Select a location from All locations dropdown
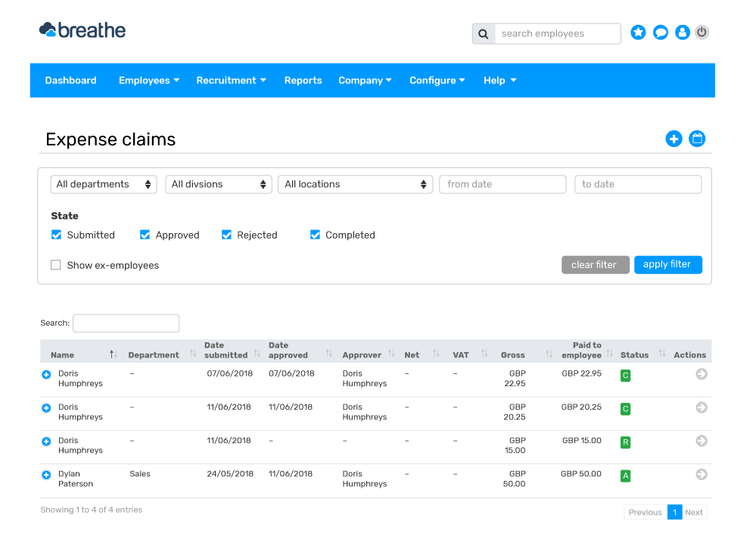Screen dimensions: 756x546 point(355,184)
